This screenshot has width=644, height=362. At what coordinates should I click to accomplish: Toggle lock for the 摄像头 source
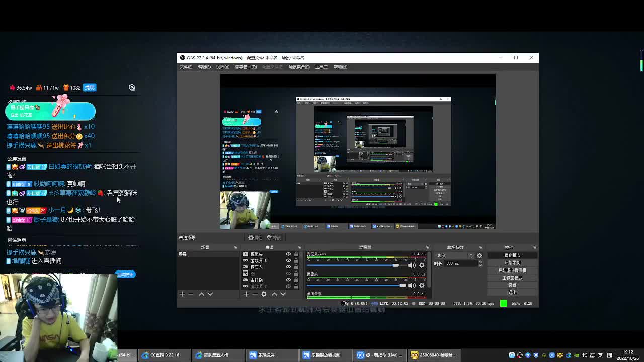tap(296, 254)
